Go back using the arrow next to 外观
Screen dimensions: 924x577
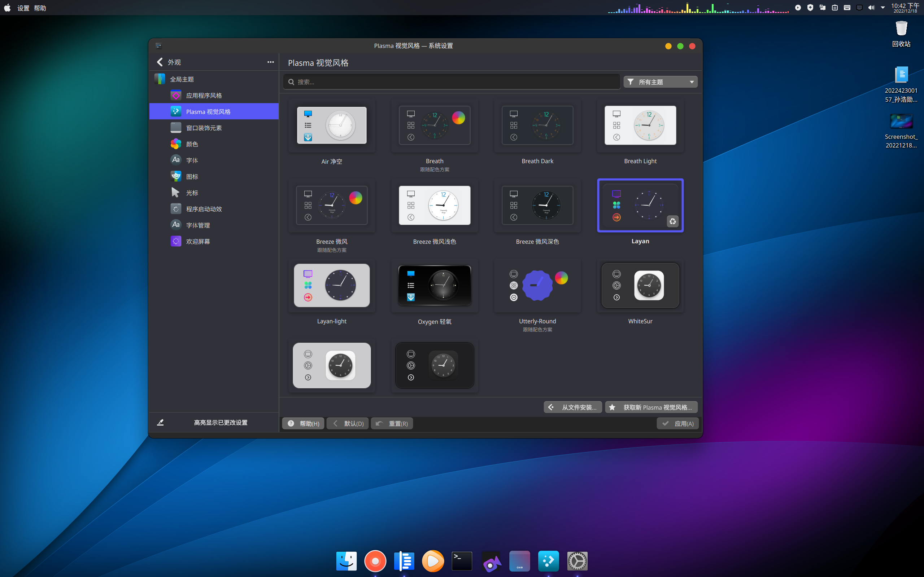[x=160, y=62]
